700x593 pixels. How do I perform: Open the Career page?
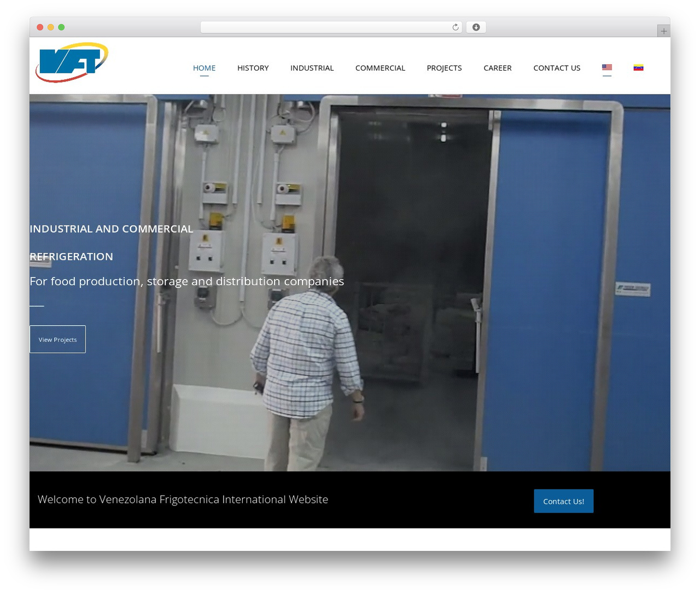498,68
